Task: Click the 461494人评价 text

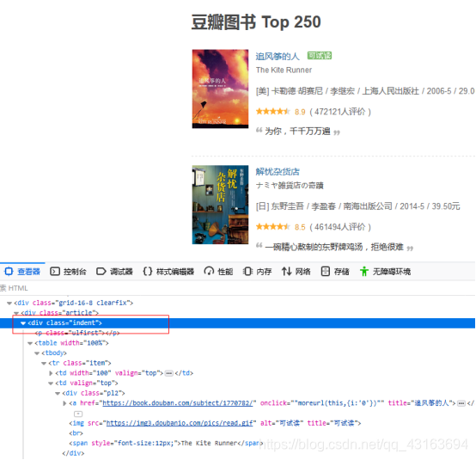Action: point(340,227)
